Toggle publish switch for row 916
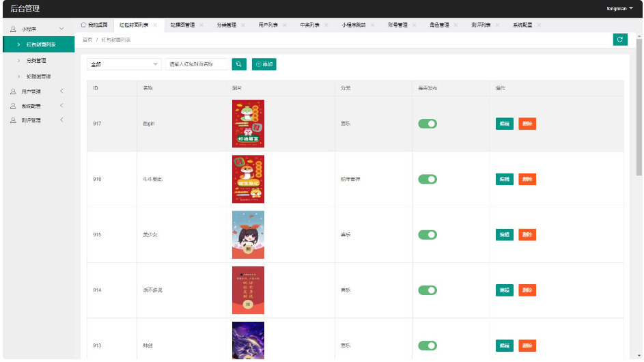The image size is (644, 362). [x=428, y=179]
